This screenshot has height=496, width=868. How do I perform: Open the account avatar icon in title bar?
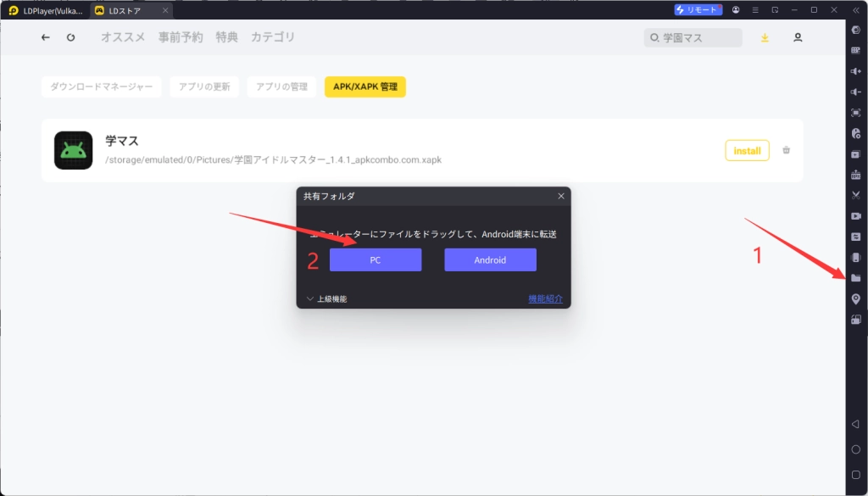[736, 10]
